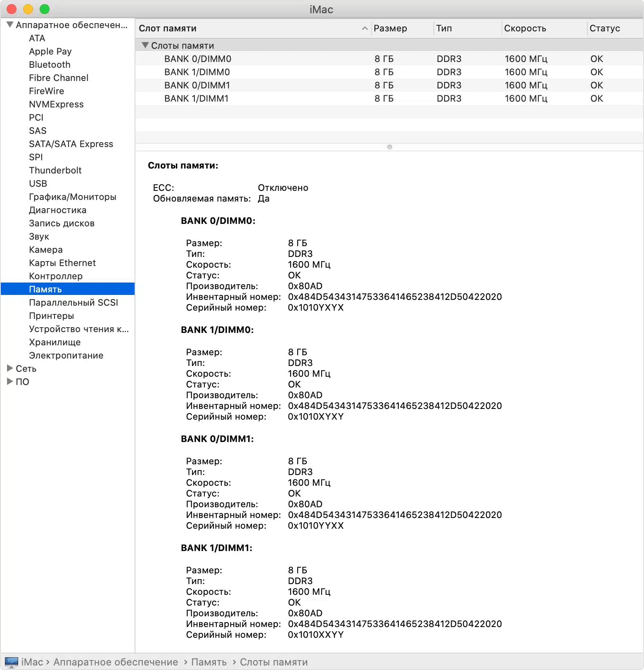The image size is (644, 670).
Task: Select SPI in the sidebar
Action: [x=36, y=157]
